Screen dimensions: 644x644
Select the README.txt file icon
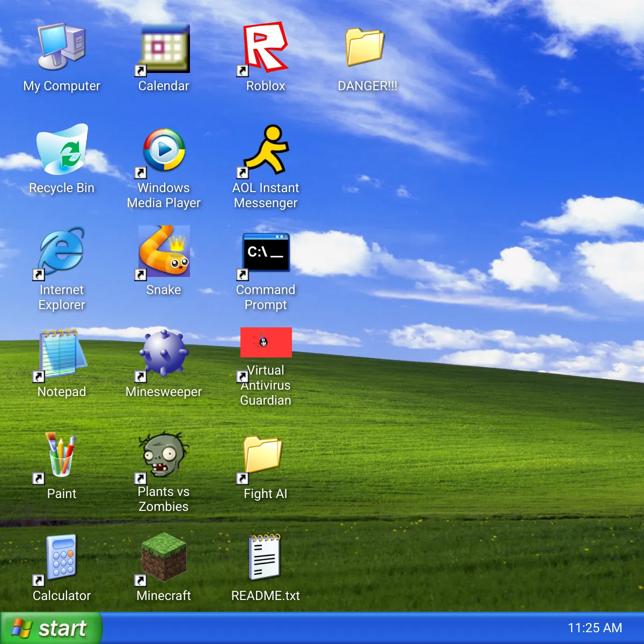265,557
